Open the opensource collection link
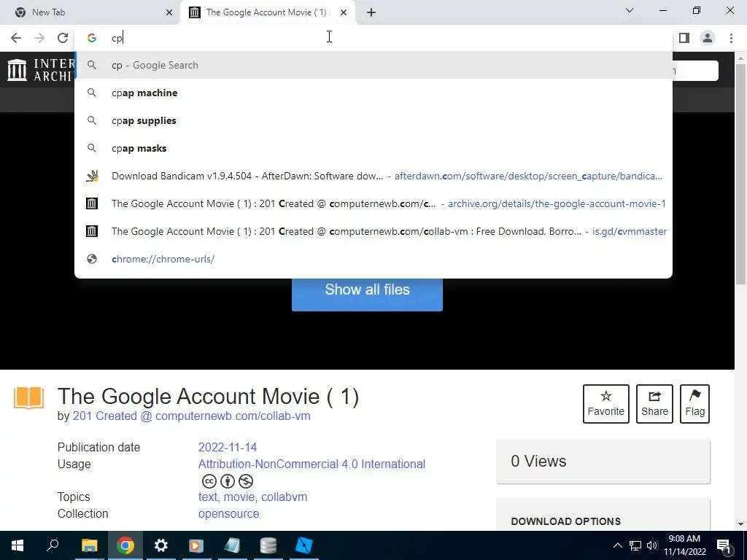The height and width of the screenshot is (560, 747). pos(228,513)
